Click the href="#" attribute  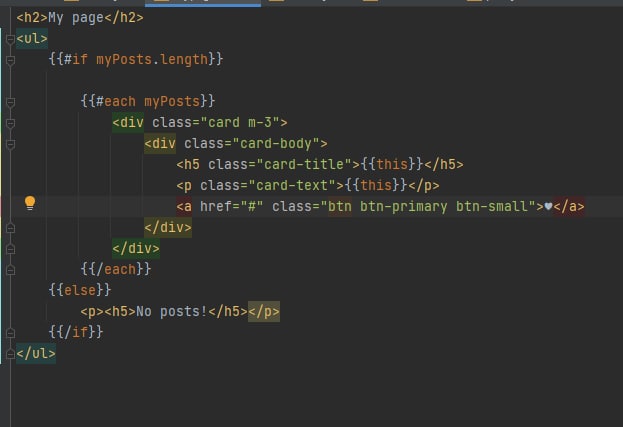click(x=232, y=207)
